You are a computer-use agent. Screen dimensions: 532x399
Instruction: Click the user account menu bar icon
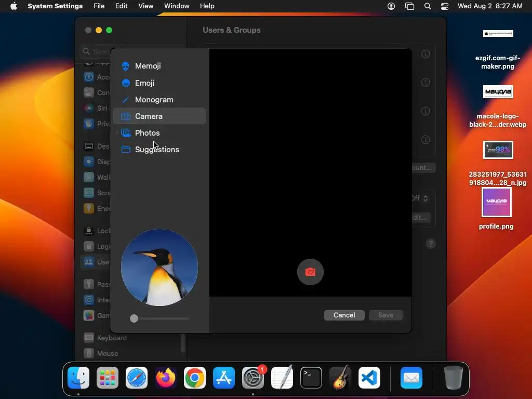[391, 6]
